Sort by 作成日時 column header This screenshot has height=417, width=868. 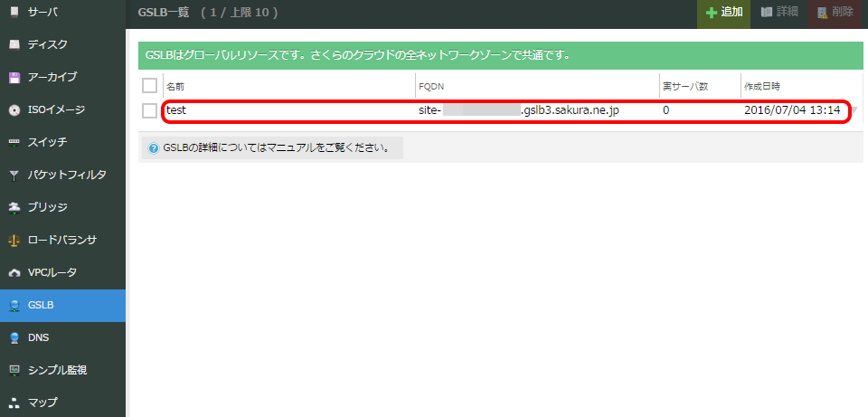tap(762, 87)
